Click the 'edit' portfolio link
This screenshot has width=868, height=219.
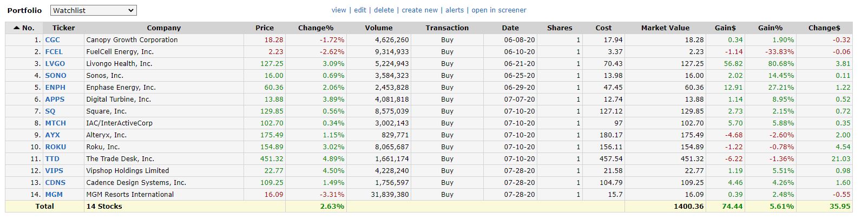[360, 10]
